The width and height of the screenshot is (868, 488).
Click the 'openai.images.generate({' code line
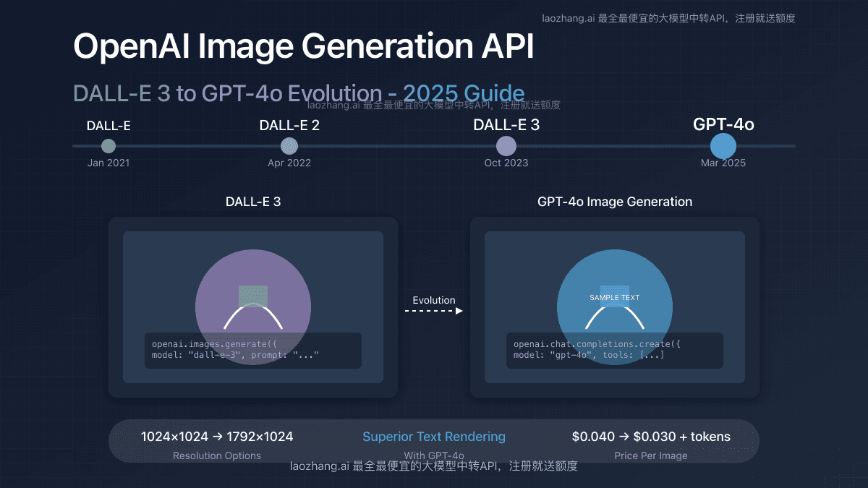tap(215, 344)
